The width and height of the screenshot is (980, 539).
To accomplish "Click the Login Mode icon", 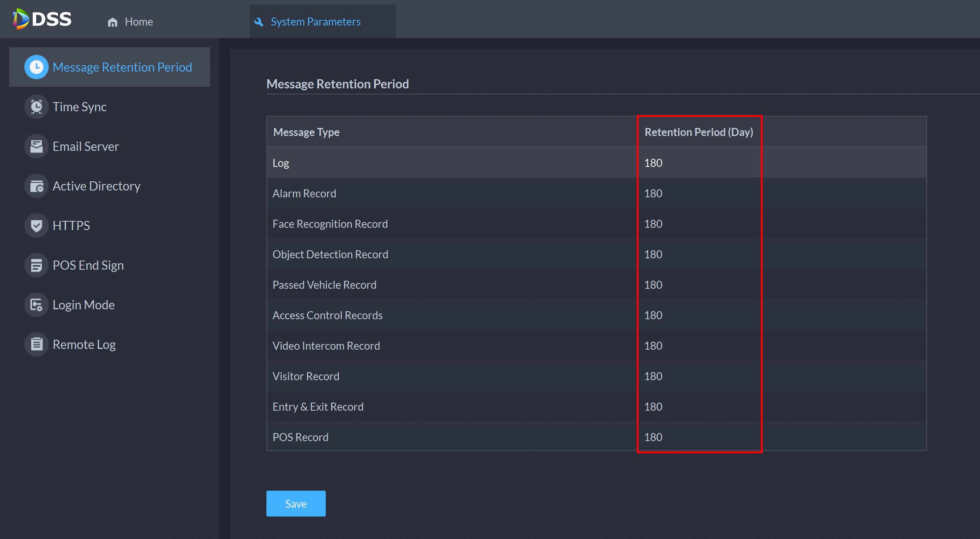I will click(x=36, y=305).
